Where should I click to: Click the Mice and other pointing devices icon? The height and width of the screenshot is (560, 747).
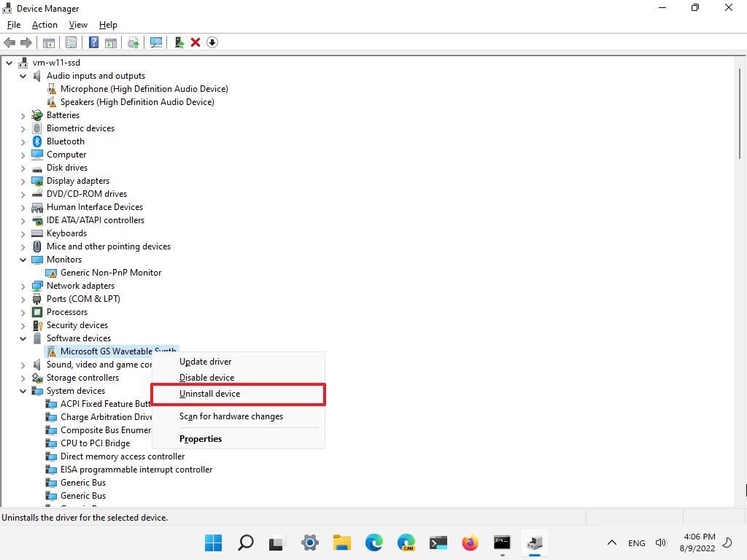click(37, 246)
